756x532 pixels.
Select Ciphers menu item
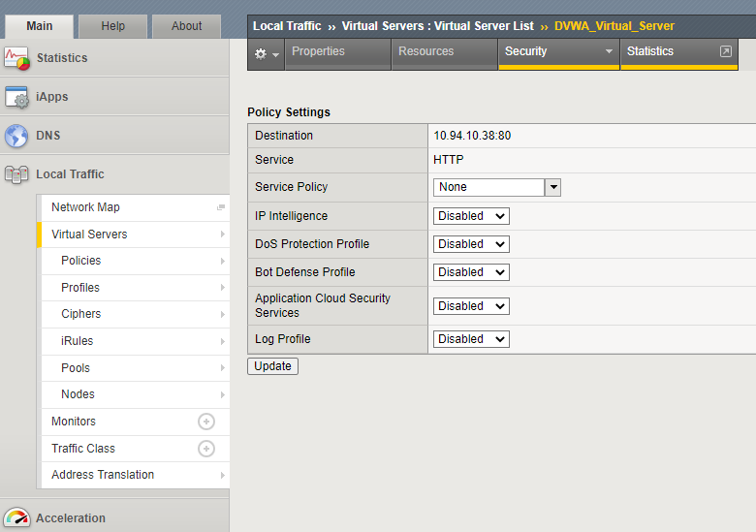pyautogui.click(x=136, y=314)
